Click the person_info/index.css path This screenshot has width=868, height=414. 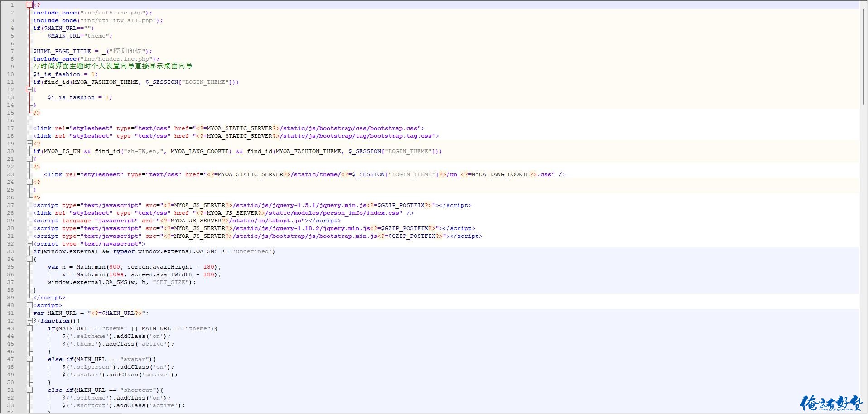click(332, 213)
